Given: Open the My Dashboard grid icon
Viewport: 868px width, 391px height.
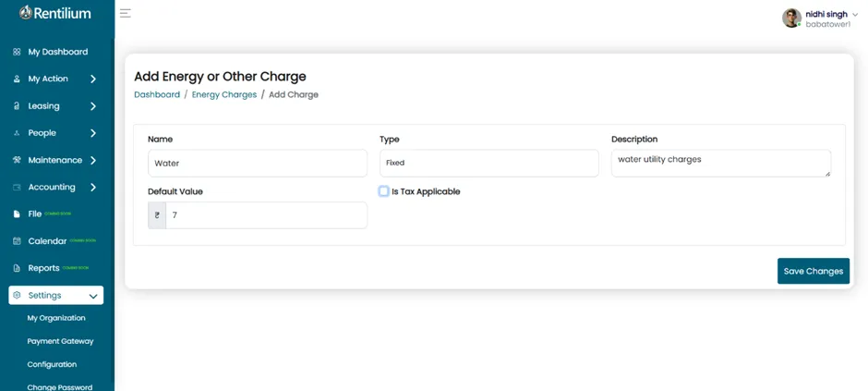Looking at the screenshot, I should point(17,52).
